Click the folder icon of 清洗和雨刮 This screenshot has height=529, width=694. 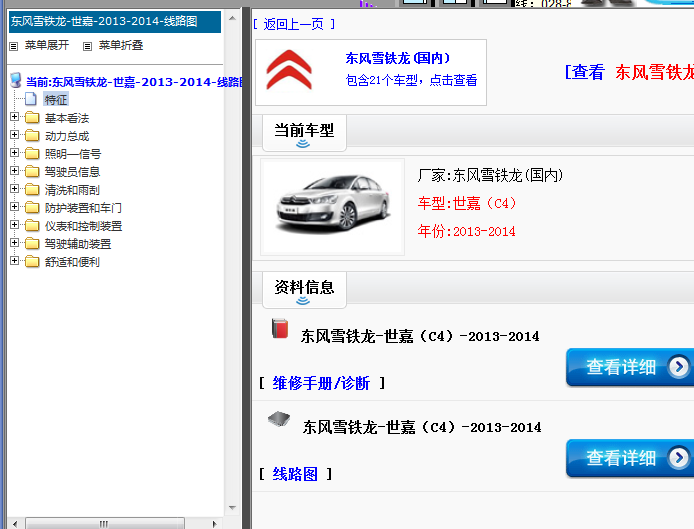click(32, 190)
